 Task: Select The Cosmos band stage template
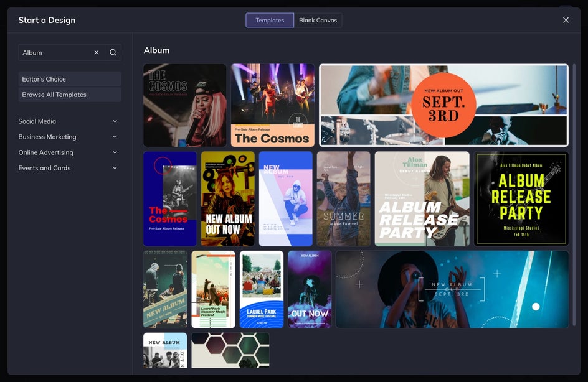(273, 105)
